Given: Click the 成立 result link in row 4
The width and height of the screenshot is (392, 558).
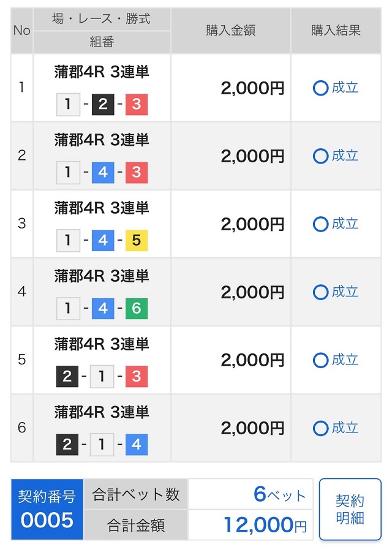Looking at the screenshot, I should click(345, 292).
